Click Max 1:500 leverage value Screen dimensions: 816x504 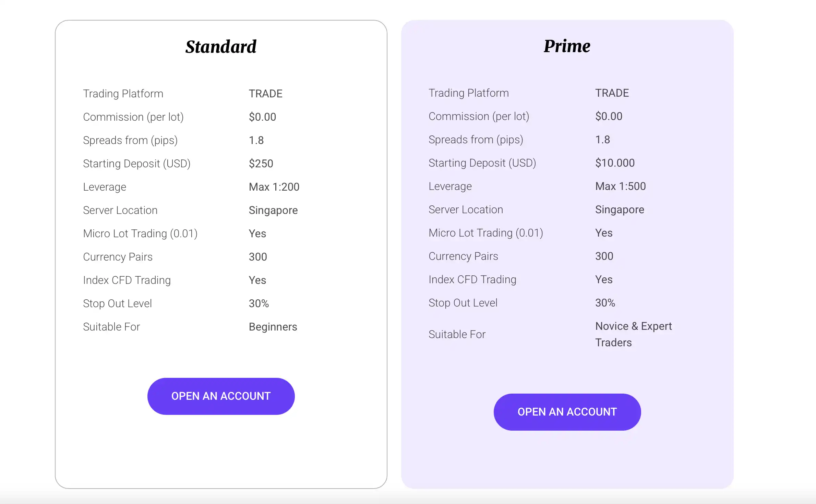pos(620,186)
